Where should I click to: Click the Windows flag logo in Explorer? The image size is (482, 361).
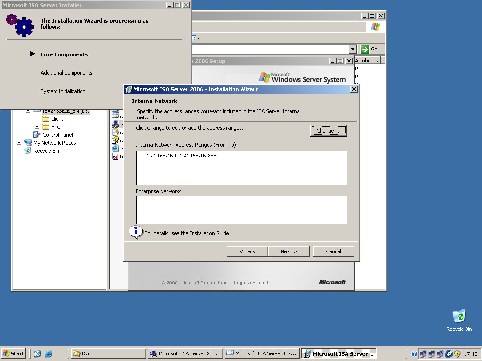click(376, 27)
